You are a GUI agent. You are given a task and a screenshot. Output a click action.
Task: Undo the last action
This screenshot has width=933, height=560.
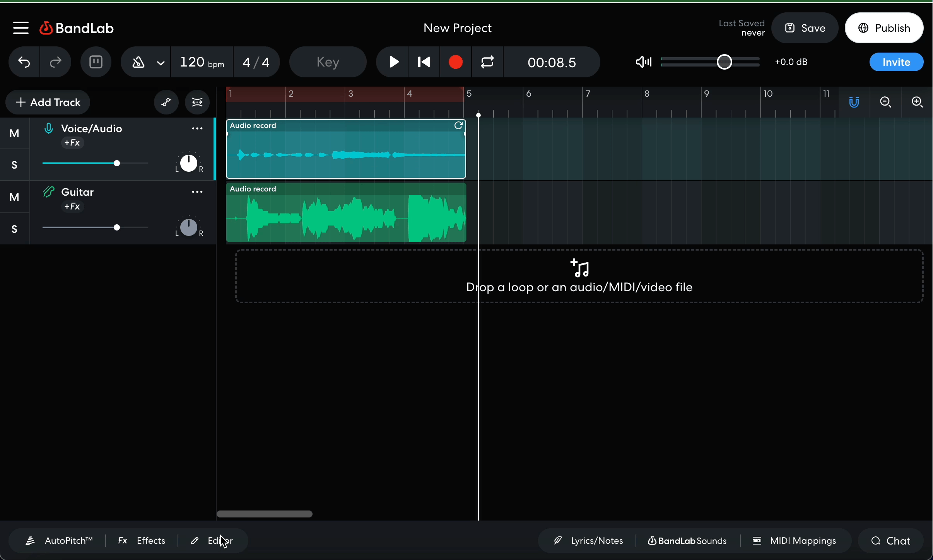coord(24,62)
